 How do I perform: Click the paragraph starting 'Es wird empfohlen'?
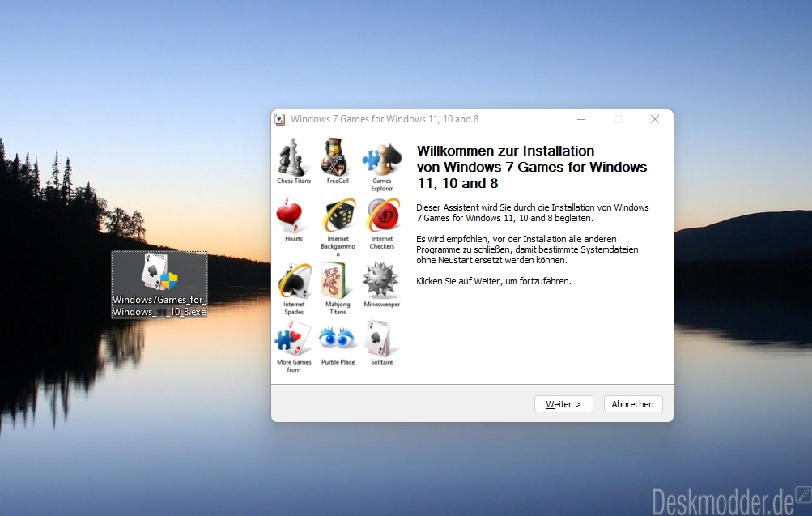(x=527, y=249)
